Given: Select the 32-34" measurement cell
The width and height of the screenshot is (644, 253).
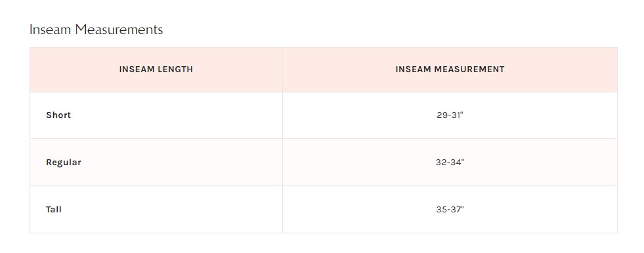Looking at the screenshot, I should tap(450, 163).
